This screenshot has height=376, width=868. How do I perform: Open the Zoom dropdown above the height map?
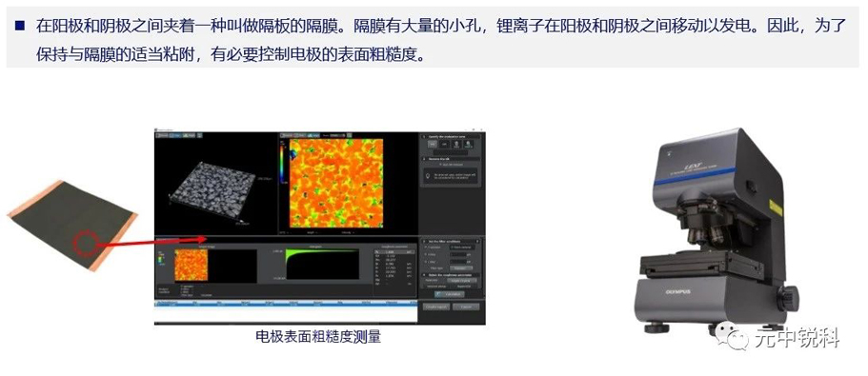(x=336, y=135)
